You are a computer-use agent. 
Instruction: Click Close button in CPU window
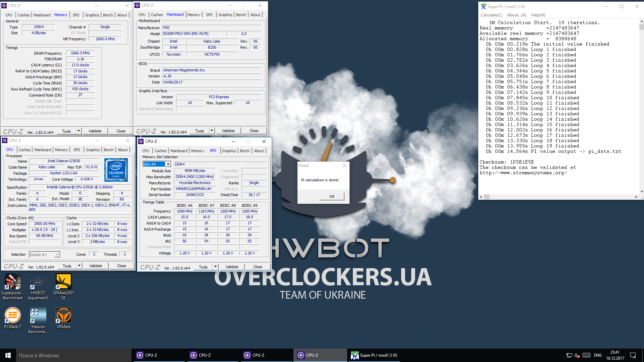[x=121, y=266]
